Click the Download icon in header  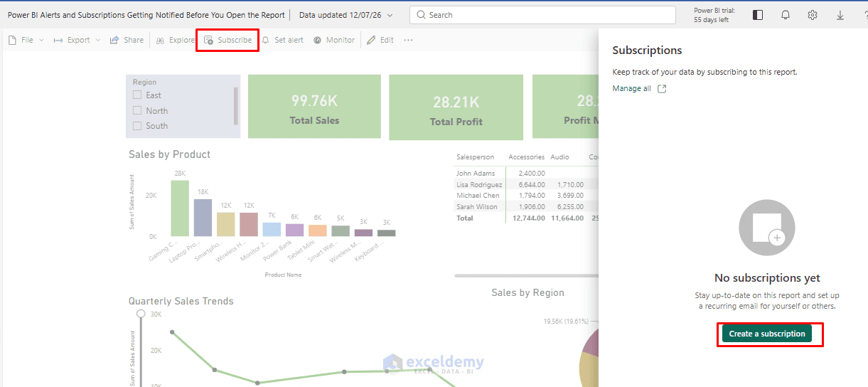point(840,15)
